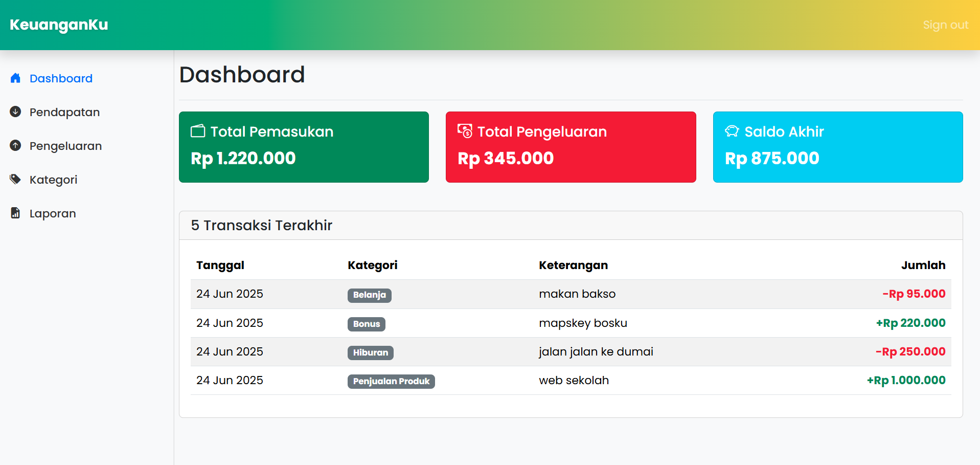Go to the Pengeluaran page

click(65, 146)
